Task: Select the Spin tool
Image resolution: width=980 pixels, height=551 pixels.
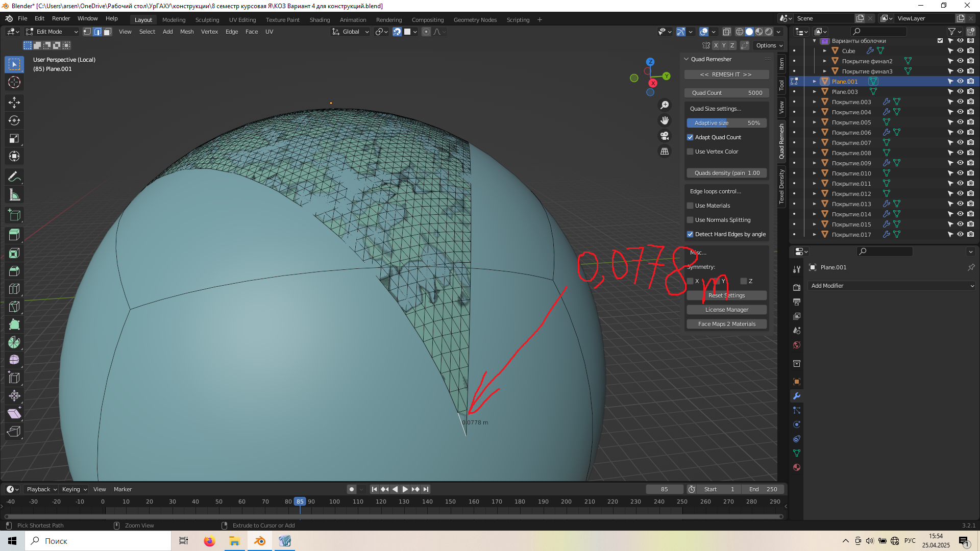Action: click(14, 342)
